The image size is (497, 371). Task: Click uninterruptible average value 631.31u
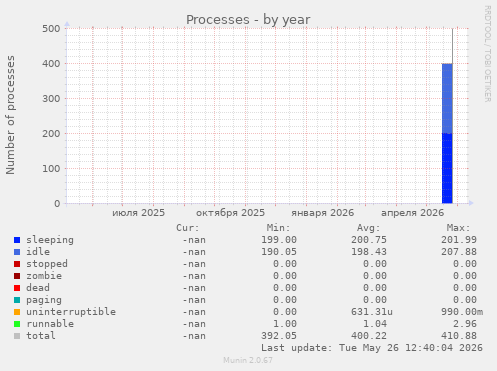372,312
